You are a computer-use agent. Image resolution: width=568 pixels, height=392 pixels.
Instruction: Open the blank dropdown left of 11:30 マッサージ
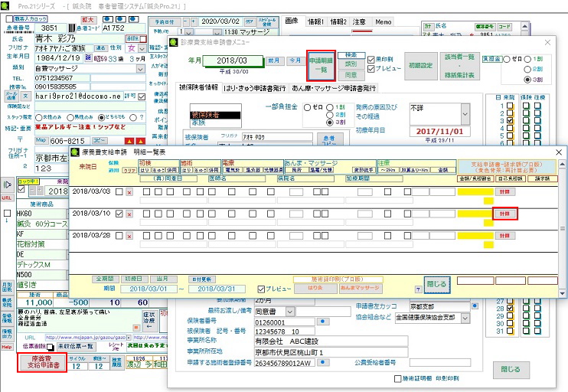[x=217, y=32]
